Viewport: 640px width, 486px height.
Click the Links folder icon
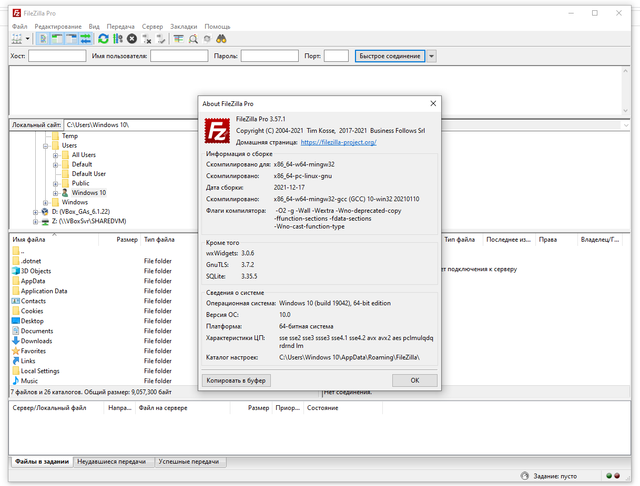pyautogui.click(x=16, y=361)
